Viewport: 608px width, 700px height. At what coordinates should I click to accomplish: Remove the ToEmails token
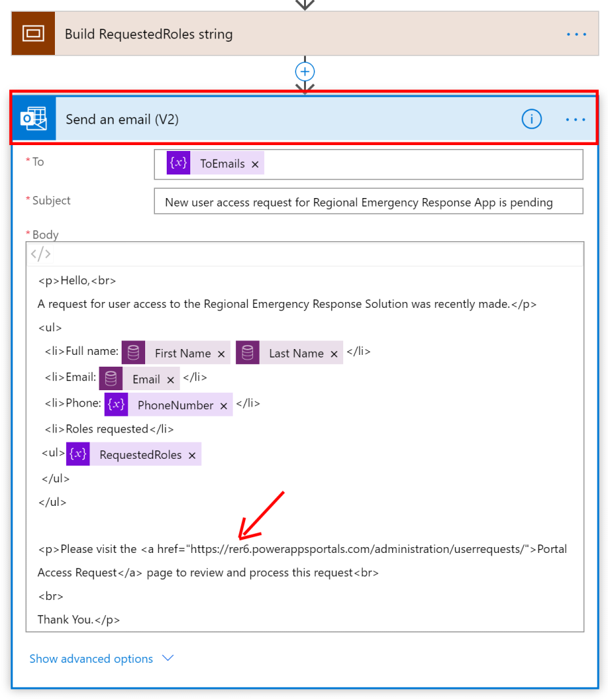point(255,164)
